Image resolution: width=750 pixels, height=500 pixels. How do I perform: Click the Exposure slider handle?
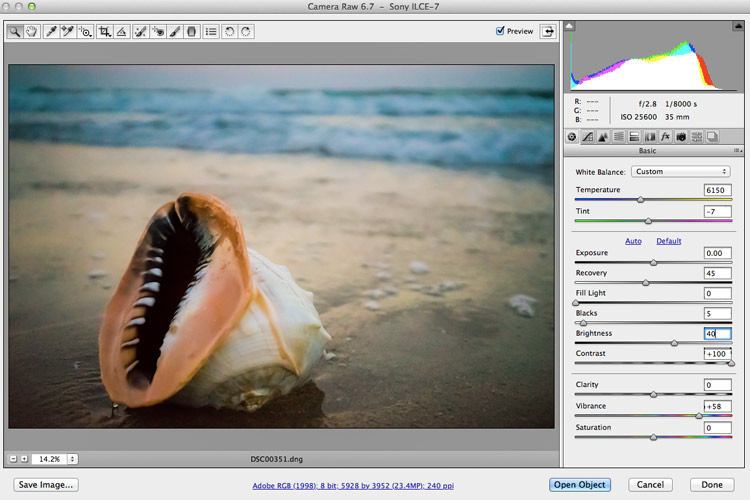pos(653,263)
